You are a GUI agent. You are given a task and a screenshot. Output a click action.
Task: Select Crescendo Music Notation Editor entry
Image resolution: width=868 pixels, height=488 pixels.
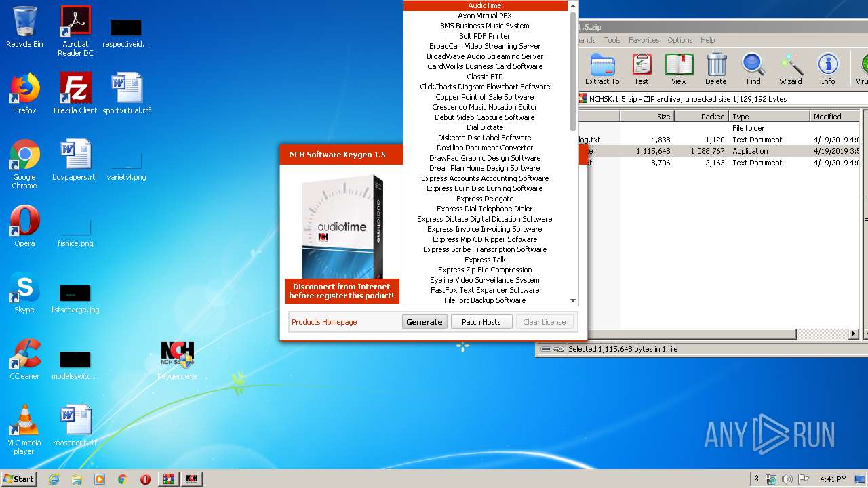(485, 107)
